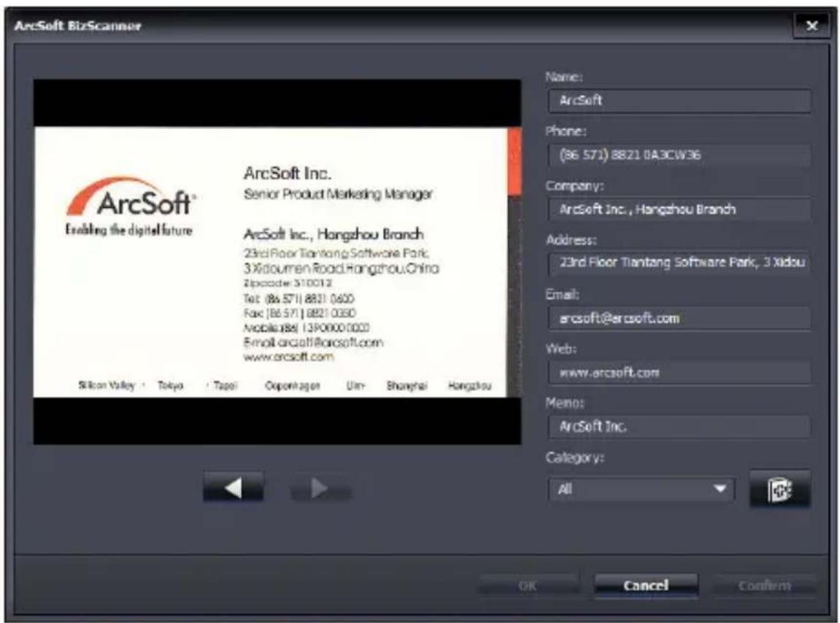Close the ArcSoft BizScanner dialog
Image resolution: width=840 pixels, height=623 pixels.
[812, 26]
